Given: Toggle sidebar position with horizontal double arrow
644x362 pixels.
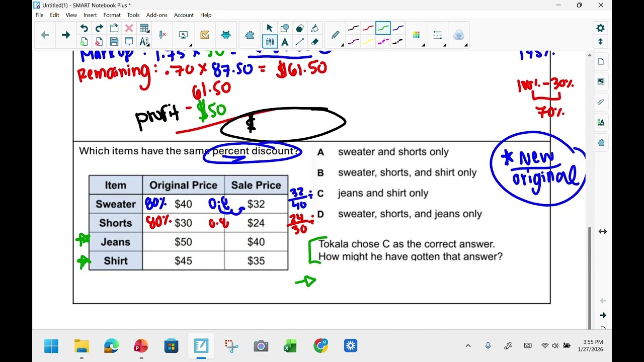Looking at the screenshot, I should point(602,231).
